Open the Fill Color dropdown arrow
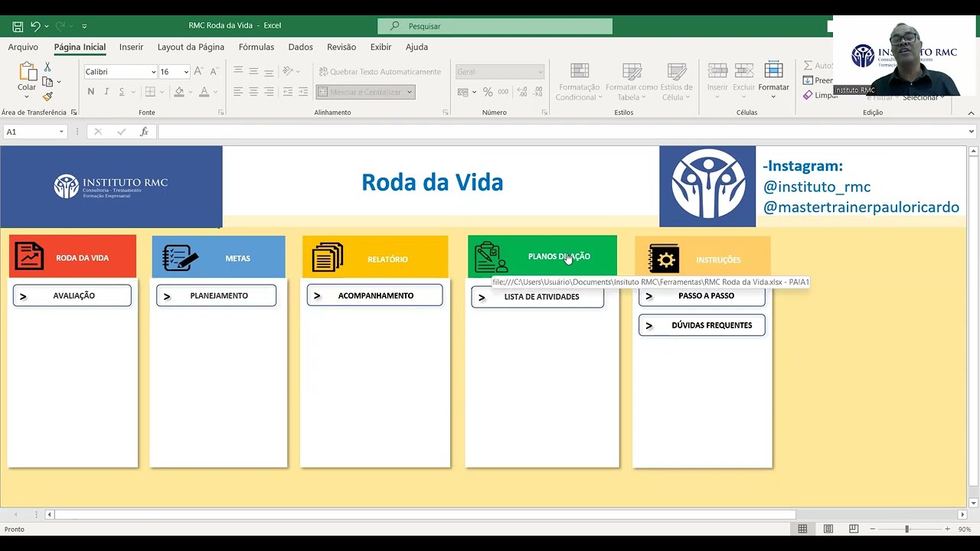The height and width of the screenshot is (551, 980). pyautogui.click(x=190, y=93)
